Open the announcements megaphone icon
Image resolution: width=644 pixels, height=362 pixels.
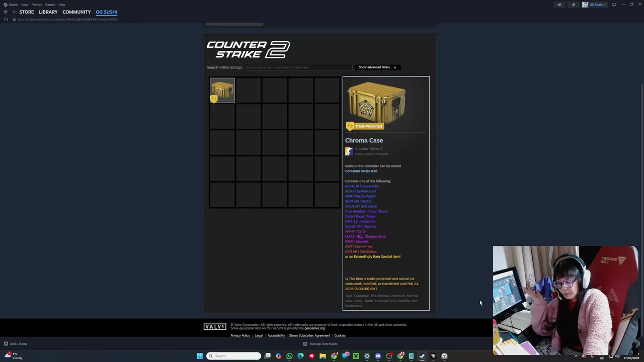coord(559,5)
